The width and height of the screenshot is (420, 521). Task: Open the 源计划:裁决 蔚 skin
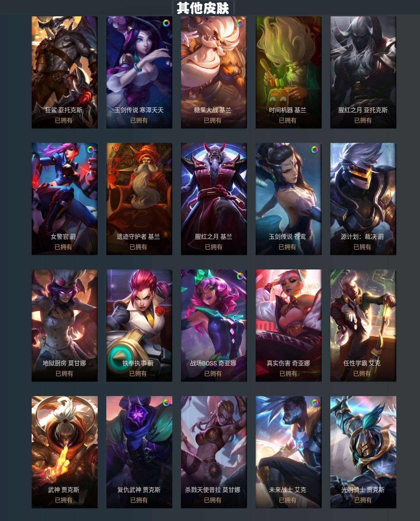click(x=363, y=199)
